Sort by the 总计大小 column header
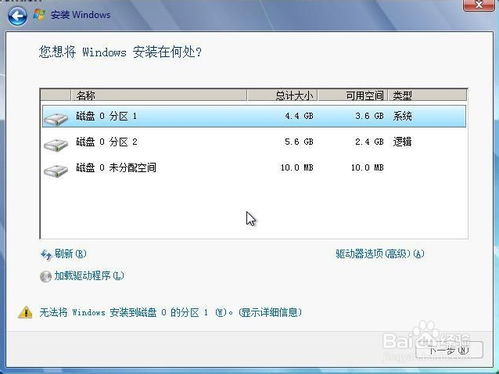Image resolution: width=499 pixels, height=374 pixels. 282,95
